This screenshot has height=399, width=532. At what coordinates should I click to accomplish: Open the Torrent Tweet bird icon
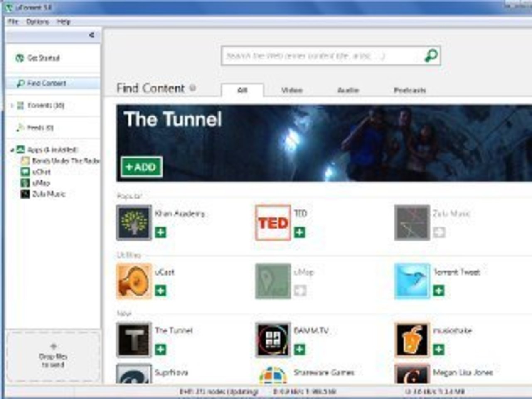point(412,281)
